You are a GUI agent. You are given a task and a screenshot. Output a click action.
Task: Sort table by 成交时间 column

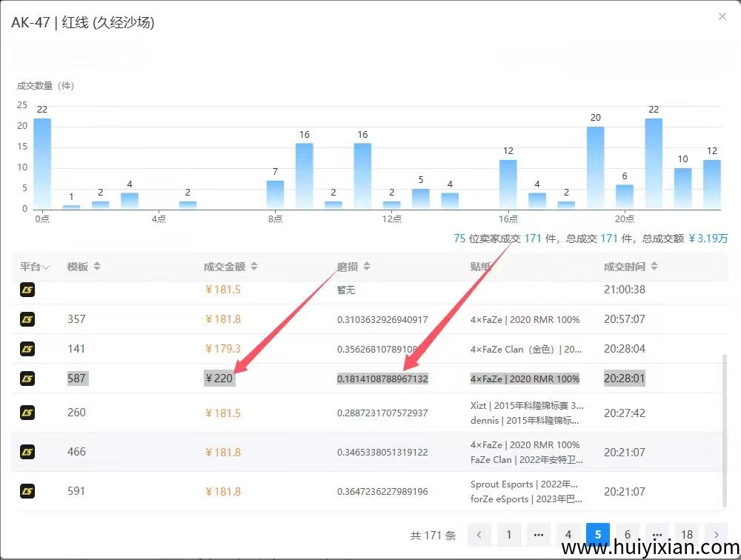pyautogui.click(x=654, y=267)
